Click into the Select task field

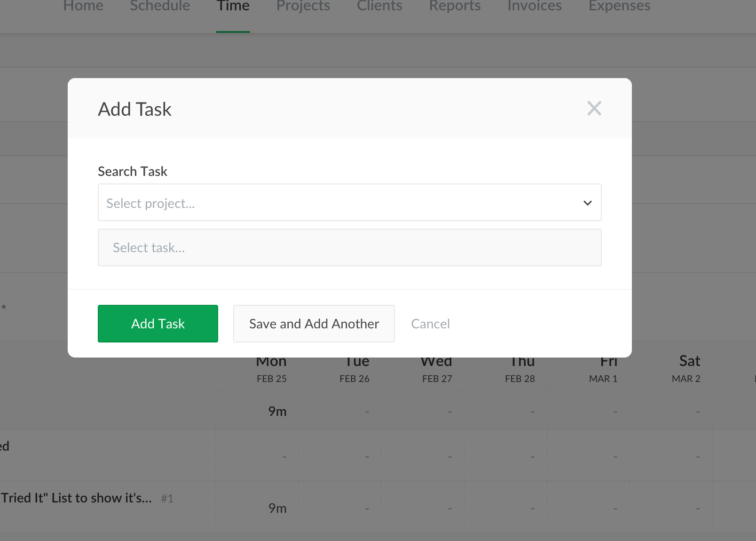point(349,247)
